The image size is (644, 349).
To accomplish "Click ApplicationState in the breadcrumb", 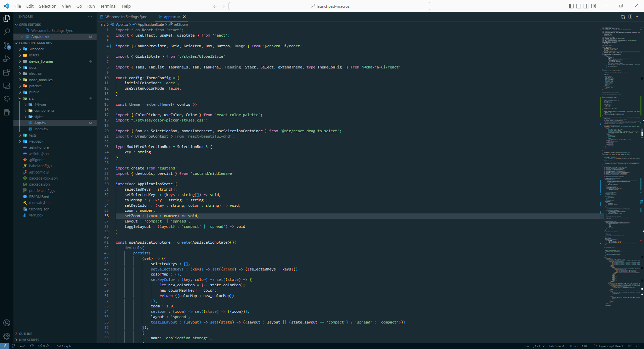I will coord(148,24).
